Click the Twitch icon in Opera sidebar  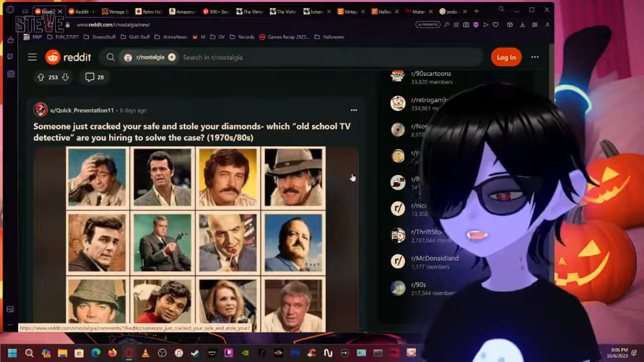[x=10, y=57]
